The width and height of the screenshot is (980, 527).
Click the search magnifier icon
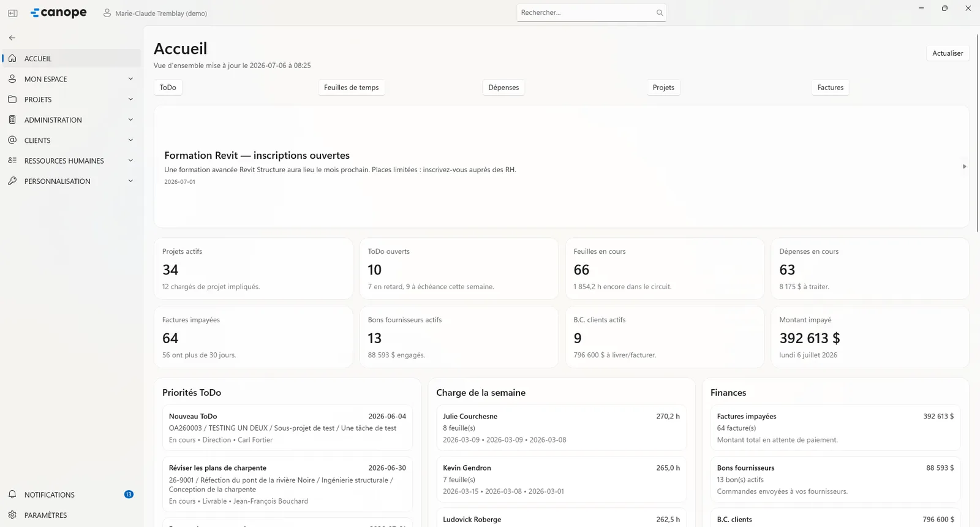[x=660, y=12]
